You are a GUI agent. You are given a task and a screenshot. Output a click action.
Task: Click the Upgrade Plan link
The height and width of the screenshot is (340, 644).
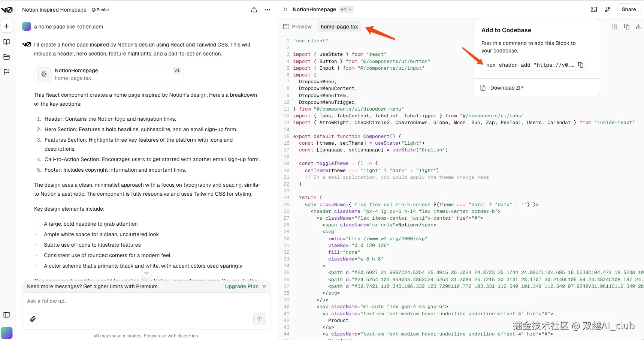(242, 286)
